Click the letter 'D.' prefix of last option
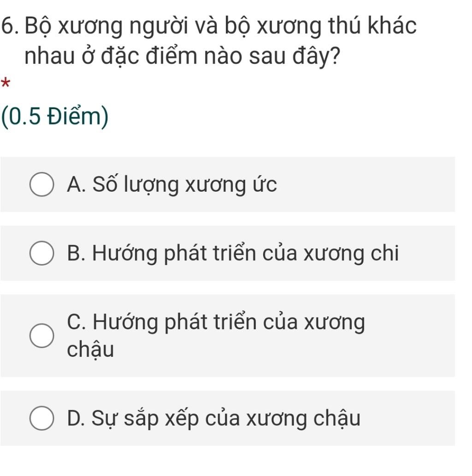Screen dimensions: 472x476 (77, 418)
